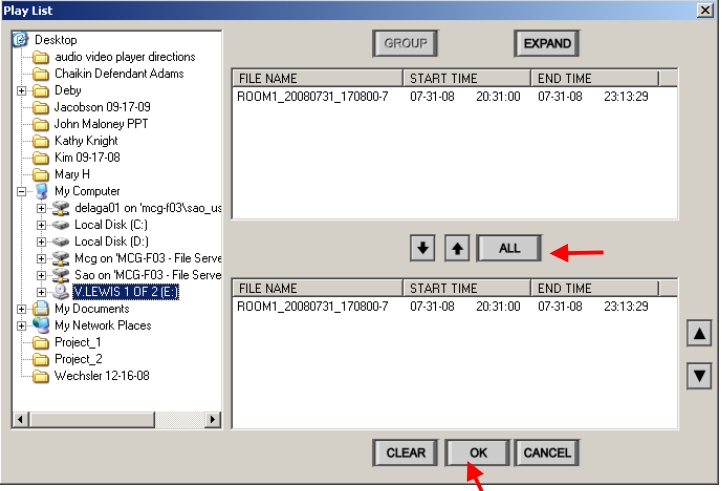722x491 pixels.
Task: Click the Deby folder icon
Action: [41, 91]
